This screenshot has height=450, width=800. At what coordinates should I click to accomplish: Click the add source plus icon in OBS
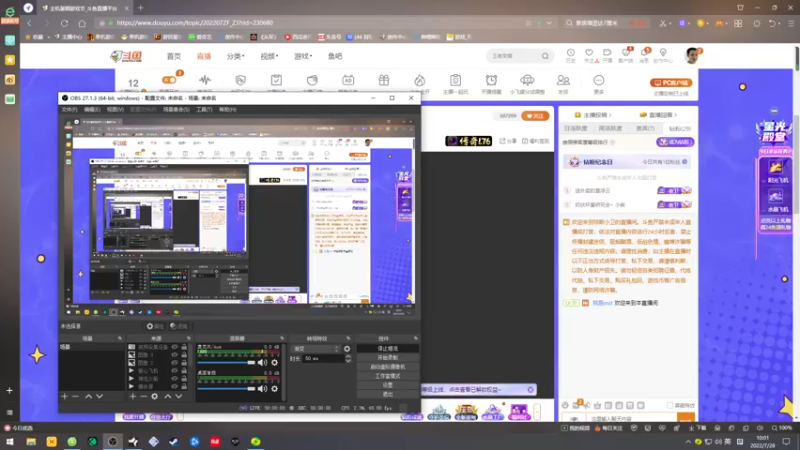[133, 396]
